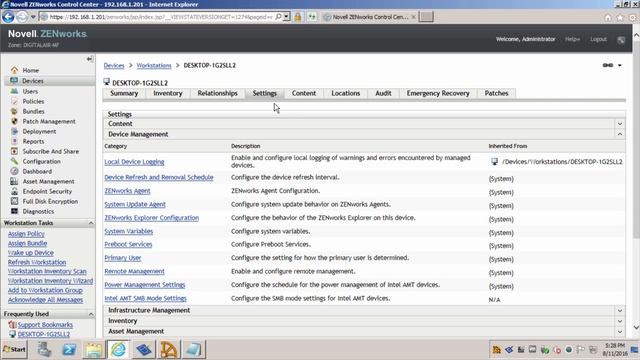Screen dimensions: 640x360
Task: Collapse the Device Management section
Action: pyautogui.click(x=620, y=134)
